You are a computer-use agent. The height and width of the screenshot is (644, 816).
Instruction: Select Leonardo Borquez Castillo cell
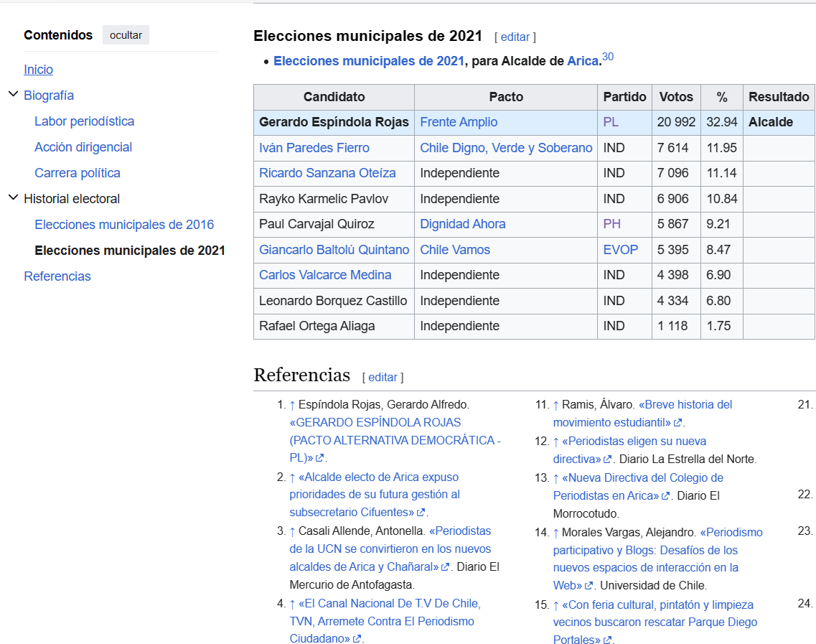coord(334,301)
